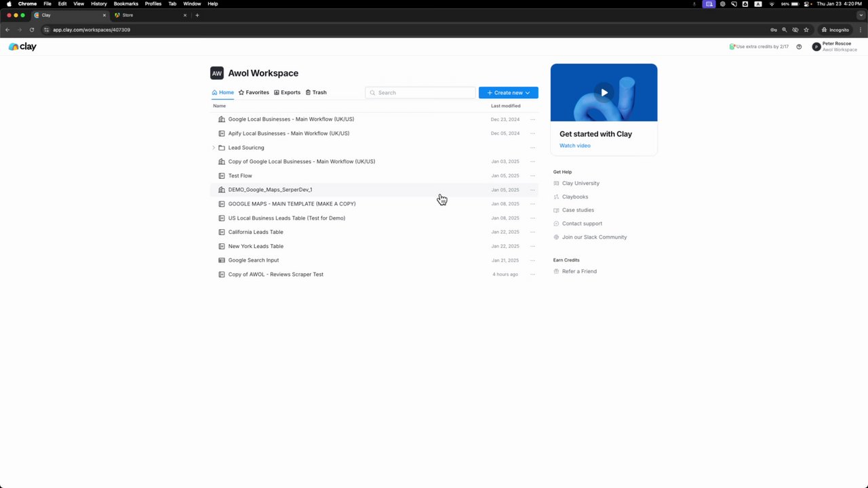Open the California Leads Table name
Screen dimensions: 868x488
(256, 232)
